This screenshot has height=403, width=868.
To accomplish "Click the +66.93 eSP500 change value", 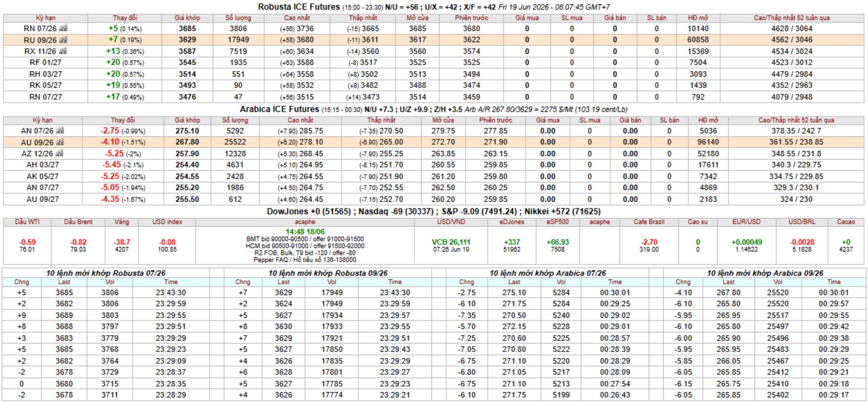I will 558,242.
